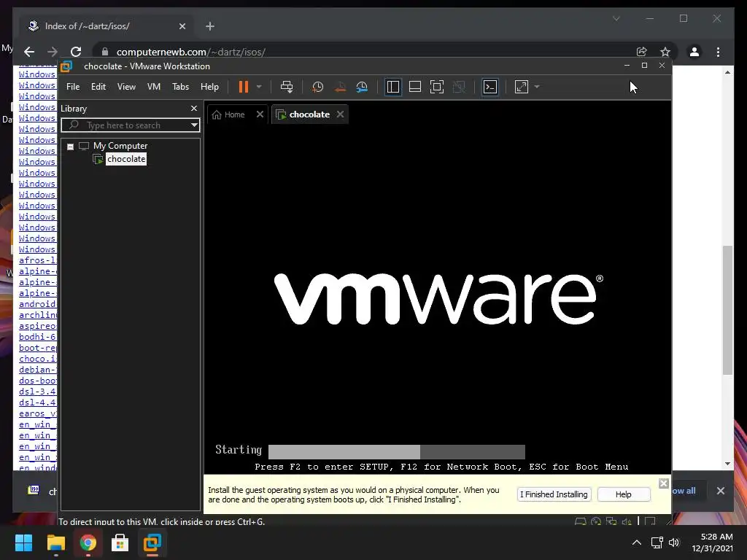Select chocolate VM in library tree

125,159
